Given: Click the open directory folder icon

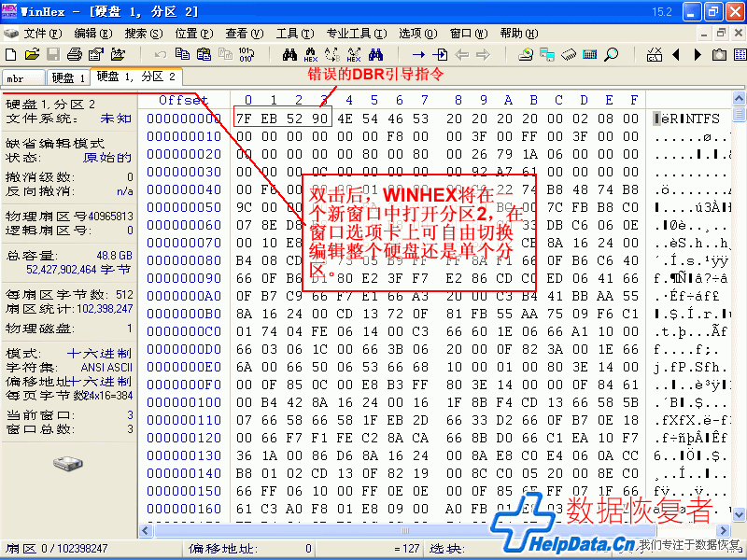Looking at the screenshot, I should click(118, 54).
